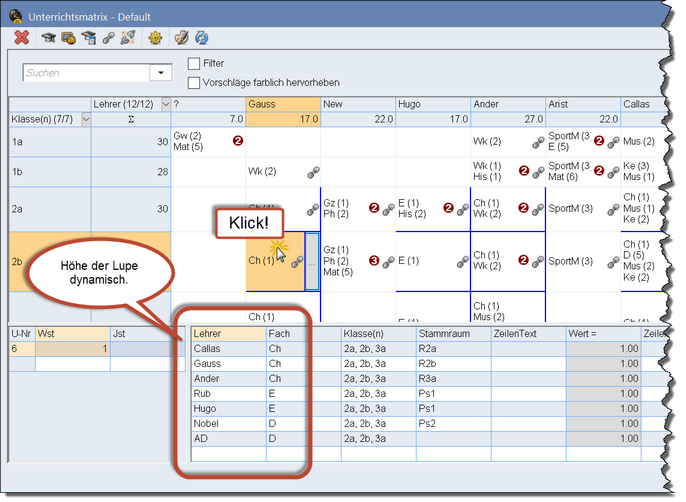
Task: Click the '...' button in selected 2b cell
Action: point(312,261)
